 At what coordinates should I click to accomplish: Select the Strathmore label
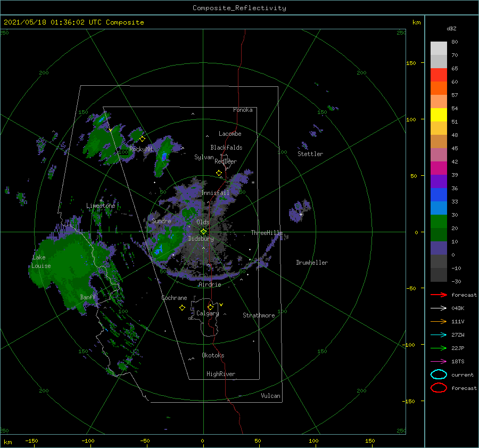tap(259, 315)
